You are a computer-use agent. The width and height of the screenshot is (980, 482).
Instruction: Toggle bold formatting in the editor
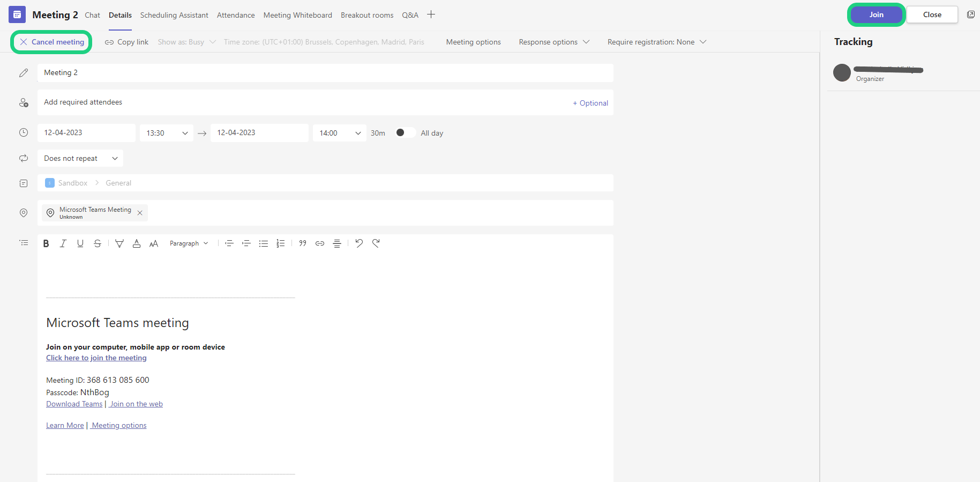[x=46, y=243]
